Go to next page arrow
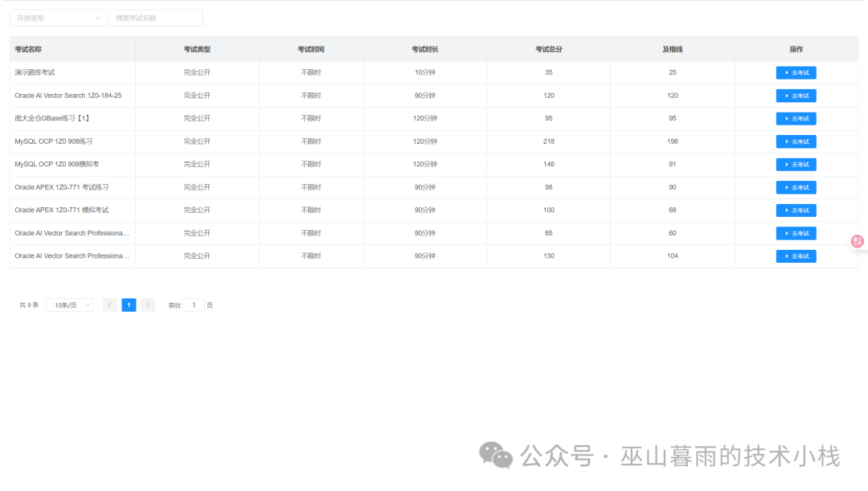868x491 pixels. coord(148,305)
